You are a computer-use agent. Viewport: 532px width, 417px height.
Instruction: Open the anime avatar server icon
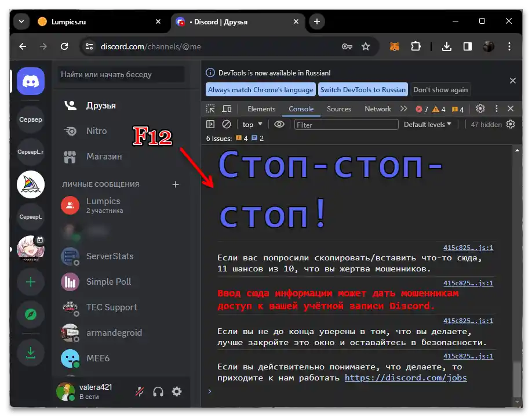(31, 249)
